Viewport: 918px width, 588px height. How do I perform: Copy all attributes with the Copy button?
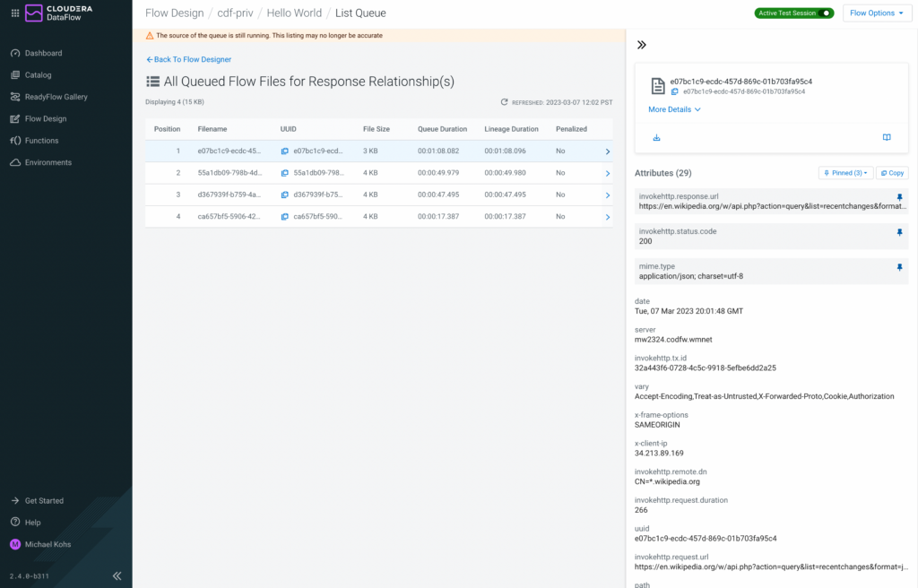coord(892,172)
